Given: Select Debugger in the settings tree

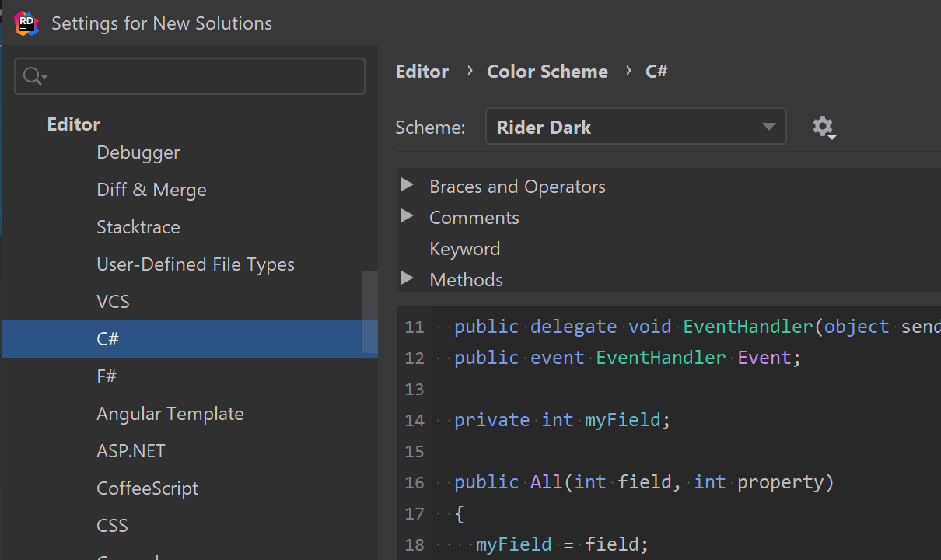Looking at the screenshot, I should [138, 152].
